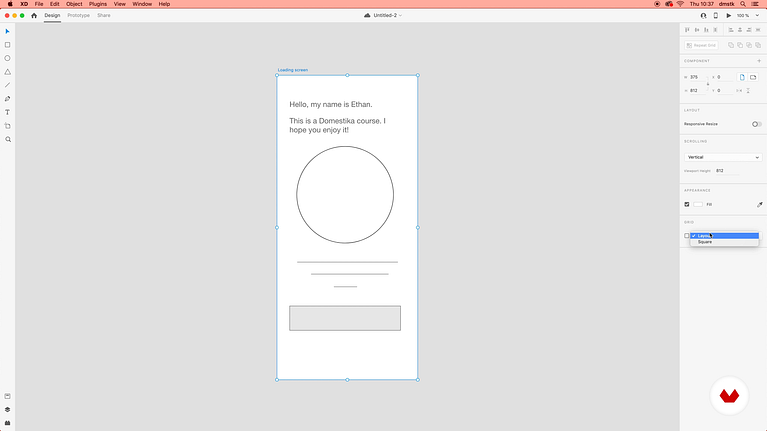Click the Home icon
This screenshot has height=431, width=767.
point(34,16)
